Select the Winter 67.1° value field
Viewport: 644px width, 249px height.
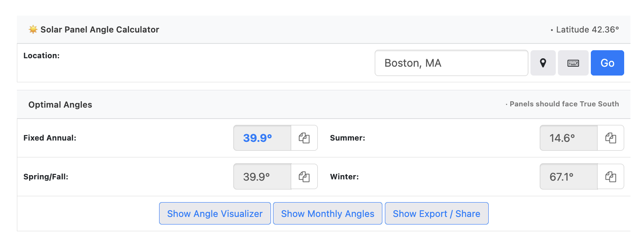pos(568,177)
